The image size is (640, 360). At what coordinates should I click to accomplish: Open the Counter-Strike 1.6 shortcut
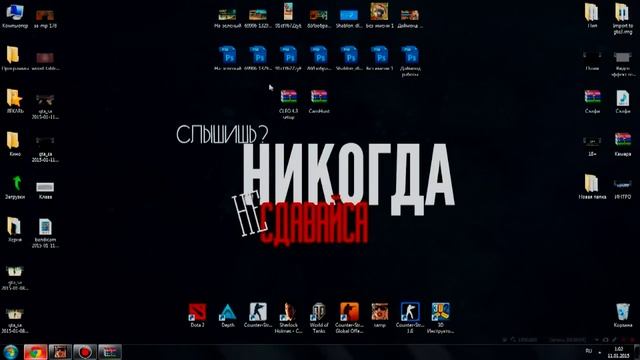coord(410,318)
